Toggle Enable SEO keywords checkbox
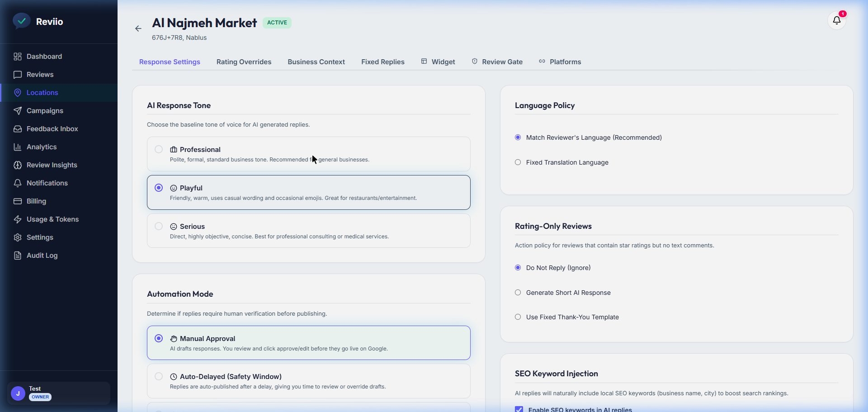Screen dimensions: 868x412 [x=519, y=409]
